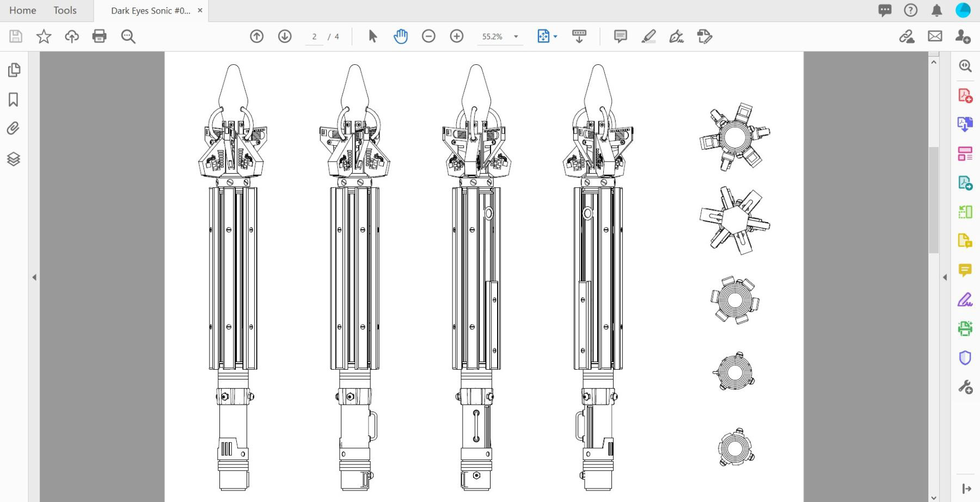Click the vertical scrollbar thumb
The image size is (980, 502).
click(934, 200)
